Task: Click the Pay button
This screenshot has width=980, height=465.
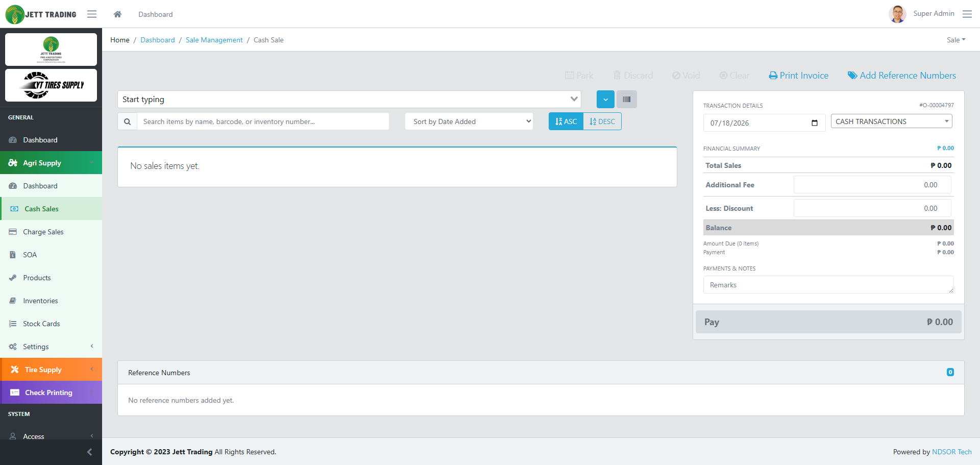Action: pyautogui.click(x=828, y=322)
